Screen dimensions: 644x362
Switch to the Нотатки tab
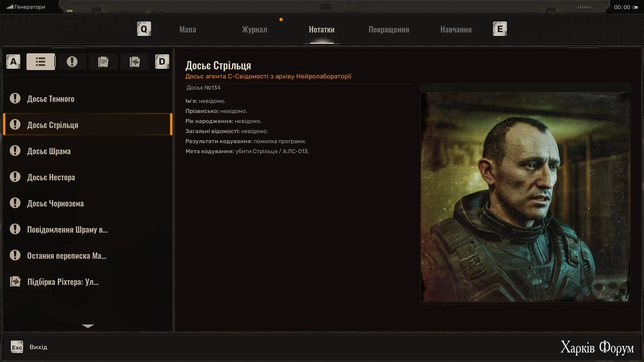click(322, 29)
